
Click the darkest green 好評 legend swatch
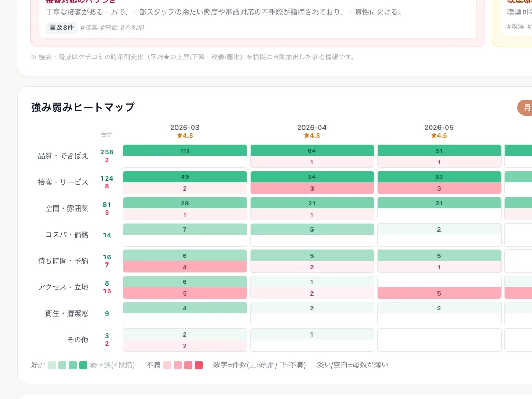pyautogui.click(x=83, y=365)
